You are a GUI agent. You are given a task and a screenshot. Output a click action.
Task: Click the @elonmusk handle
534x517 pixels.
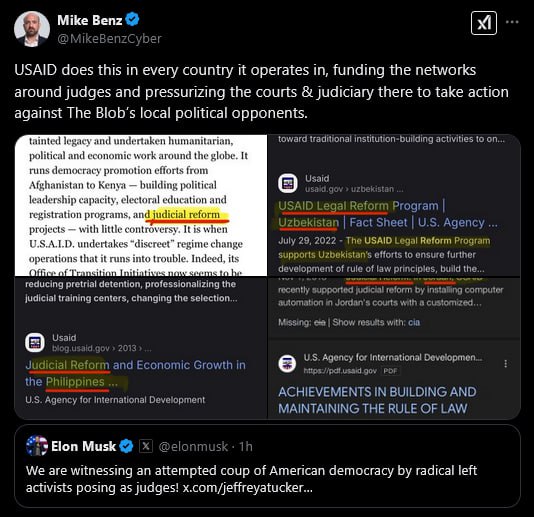[193, 446]
